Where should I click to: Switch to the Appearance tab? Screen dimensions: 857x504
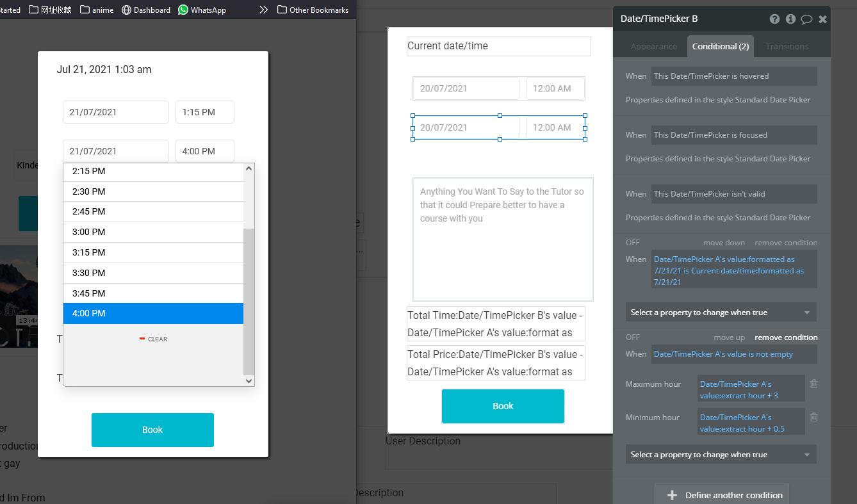click(653, 46)
